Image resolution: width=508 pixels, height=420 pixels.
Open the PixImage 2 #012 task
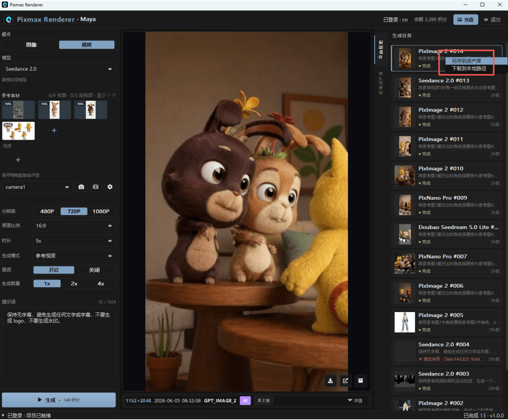(x=447, y=117)
